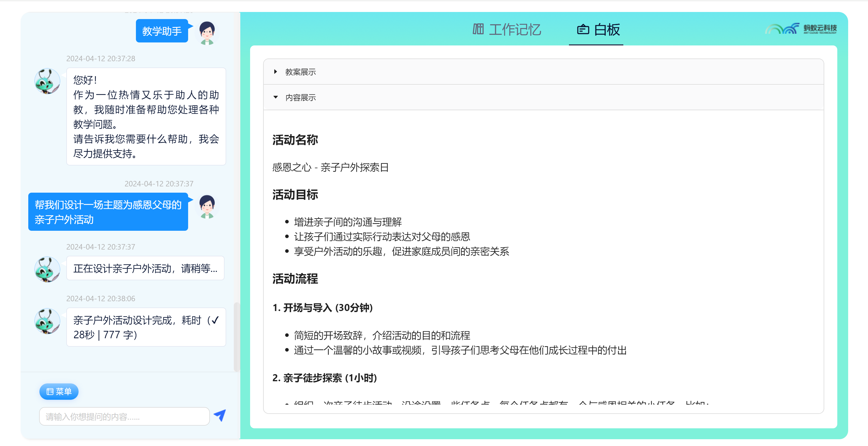Screen dimensions: 868x446
Task: Click the 教学助手 message bubble
Action: (x=162, y=31)
